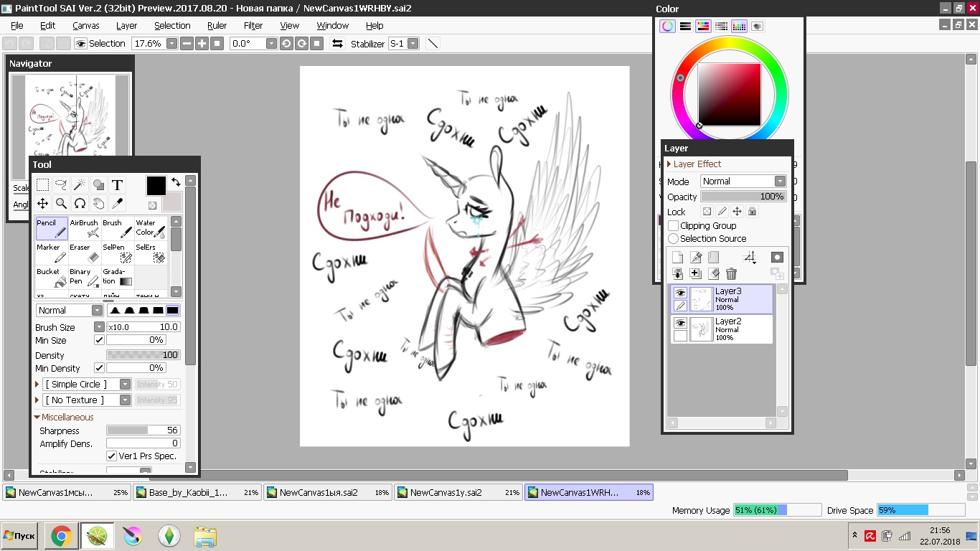This screenshot has width=980, height=551.
Task: Choose the Text tool
Action: point(117,185)
